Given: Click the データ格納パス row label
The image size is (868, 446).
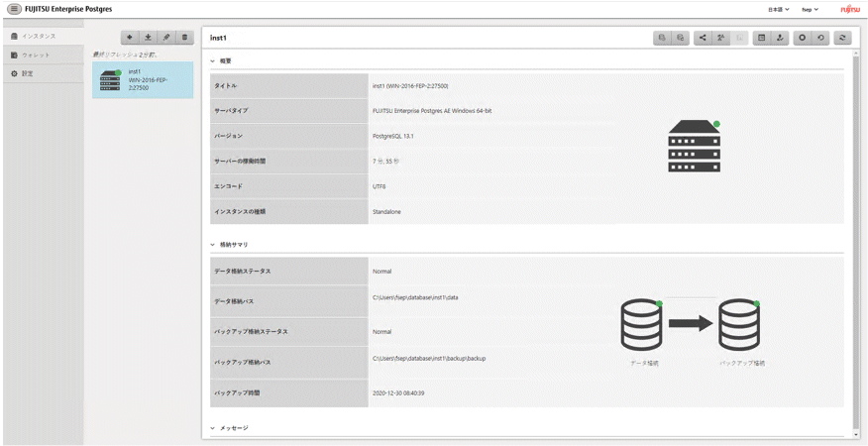Looking at the screenshot, I should tap(235, 301).
